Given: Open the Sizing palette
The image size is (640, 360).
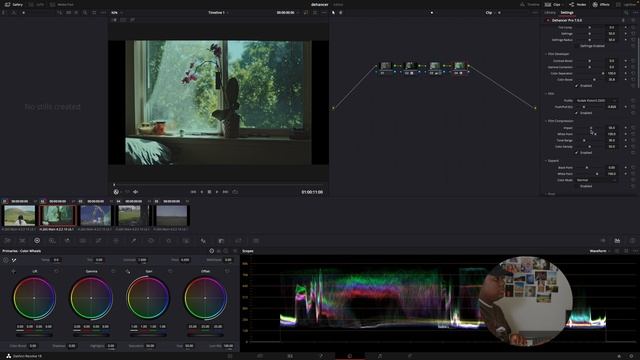Looking at the screenshot, I should 238,241.
